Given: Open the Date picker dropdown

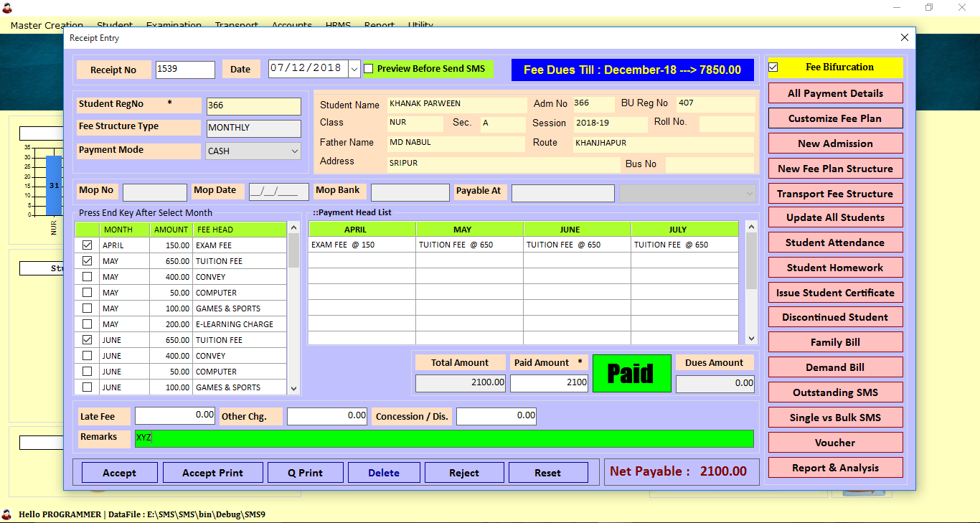Looking at the screenshot, I should click(x=354, y=69).
